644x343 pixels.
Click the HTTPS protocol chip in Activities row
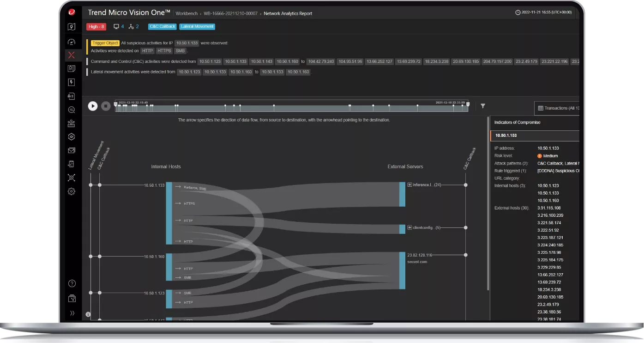(x=164, y=51)
